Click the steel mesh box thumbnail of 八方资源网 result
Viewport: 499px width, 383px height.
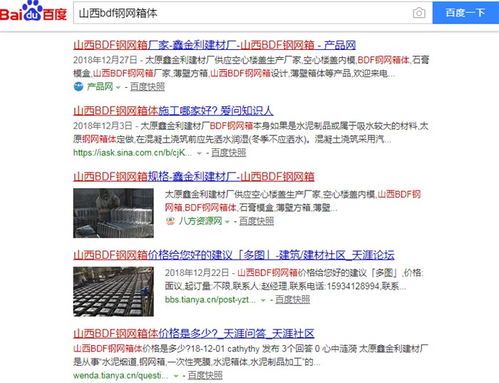tap(113, 213)
